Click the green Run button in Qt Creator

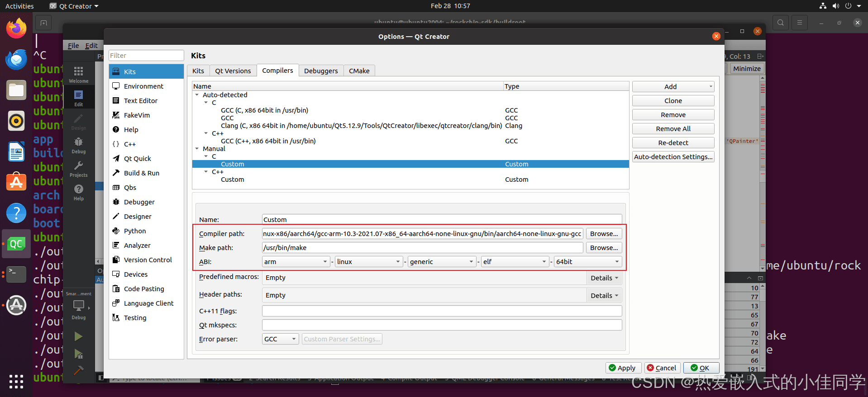pyautogui.click(x=78, y=336)
